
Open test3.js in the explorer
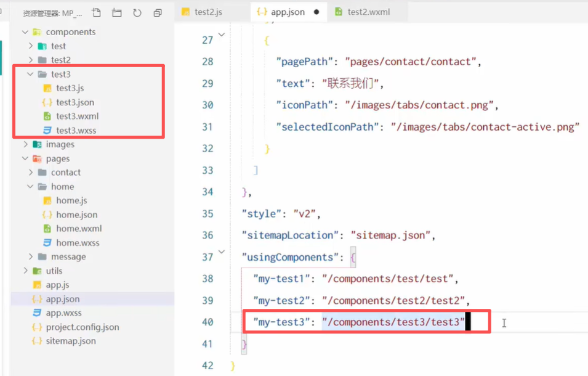tap(70, 88)
